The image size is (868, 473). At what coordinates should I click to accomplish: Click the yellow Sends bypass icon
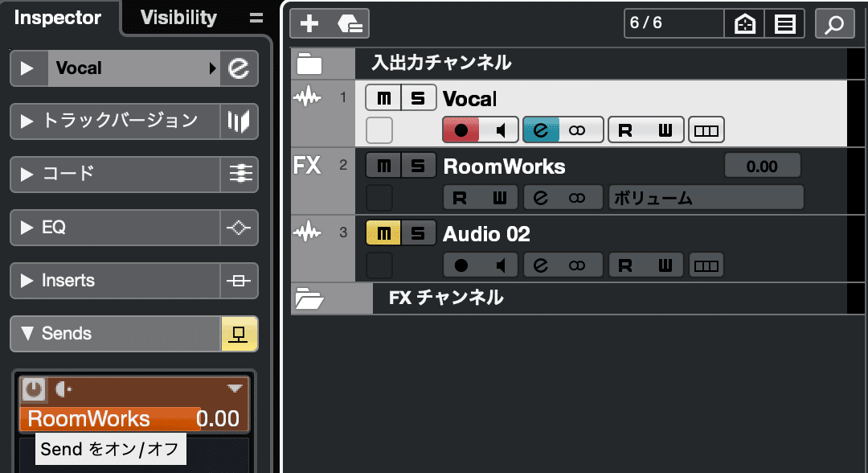click(x=240, y=334)
